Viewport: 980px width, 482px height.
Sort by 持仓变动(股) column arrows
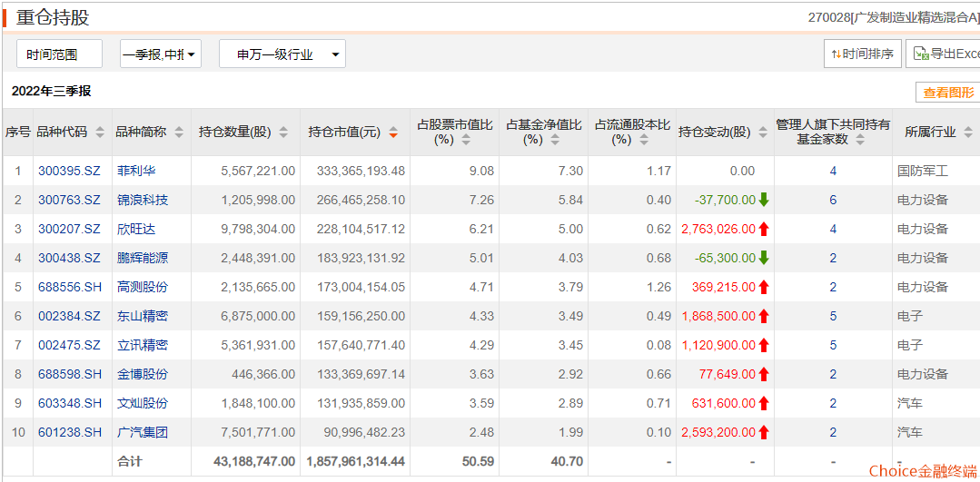[763, 133]
